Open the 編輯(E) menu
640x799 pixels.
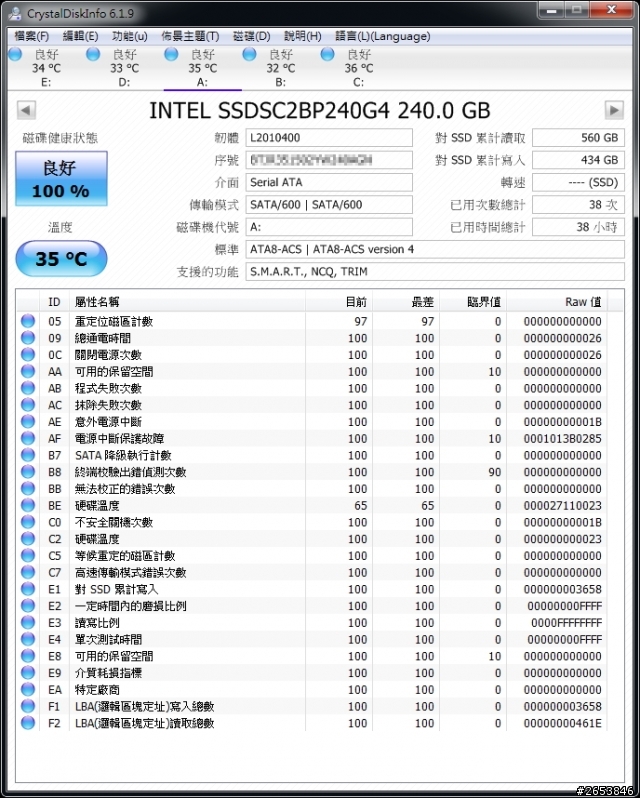(x=80, y=36)
